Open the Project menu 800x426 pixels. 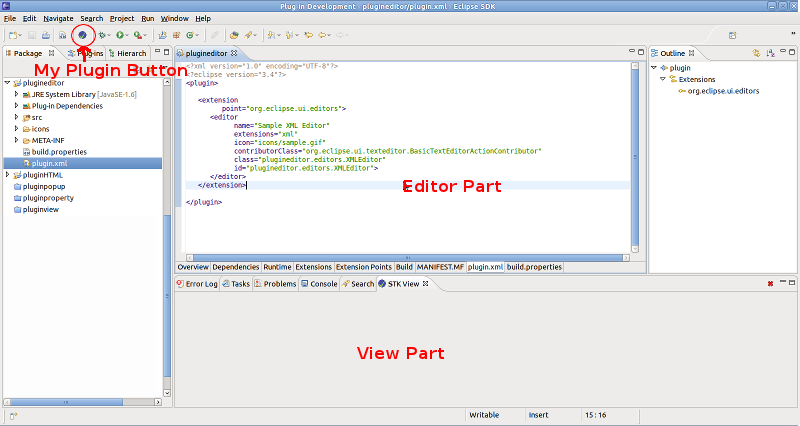point(122,18)
